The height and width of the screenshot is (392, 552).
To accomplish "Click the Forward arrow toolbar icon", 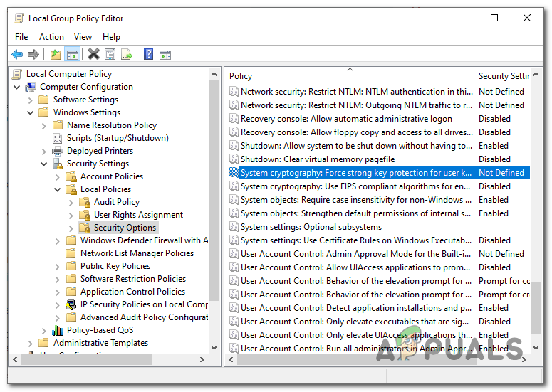I will 33,55.
